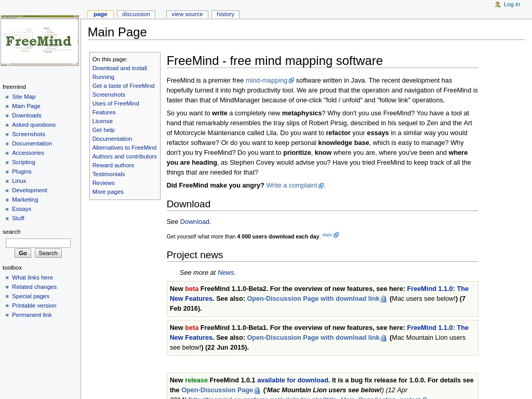Go to Asked questions in sidebar
This screenshot has width=532, height=399.
click(34, 125)
